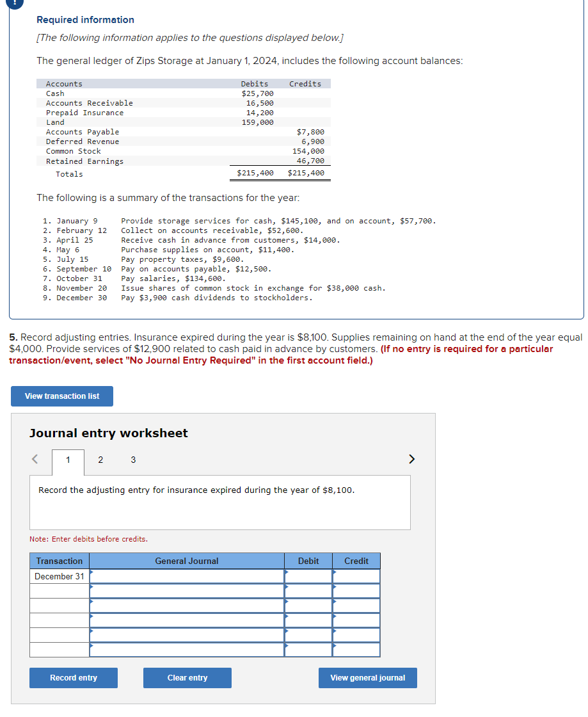
Task: Click the Clear entry button
Action: [x=187, y=677]
